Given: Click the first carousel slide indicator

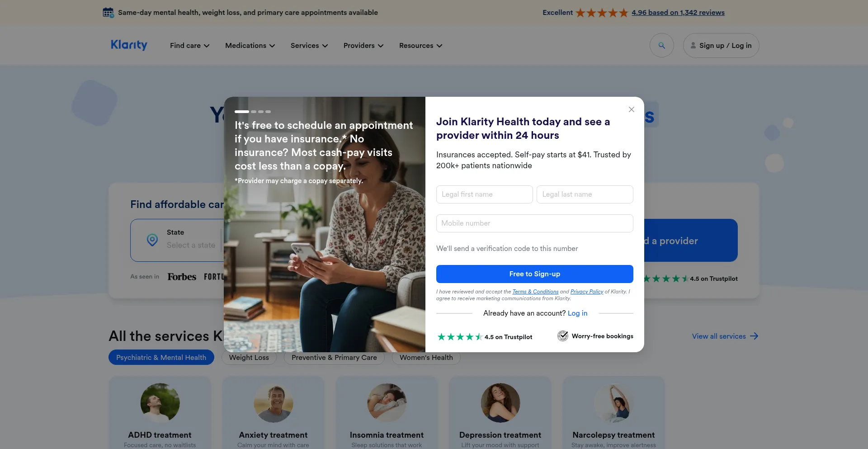Looking at the screenshot, I should click(242, 111).
